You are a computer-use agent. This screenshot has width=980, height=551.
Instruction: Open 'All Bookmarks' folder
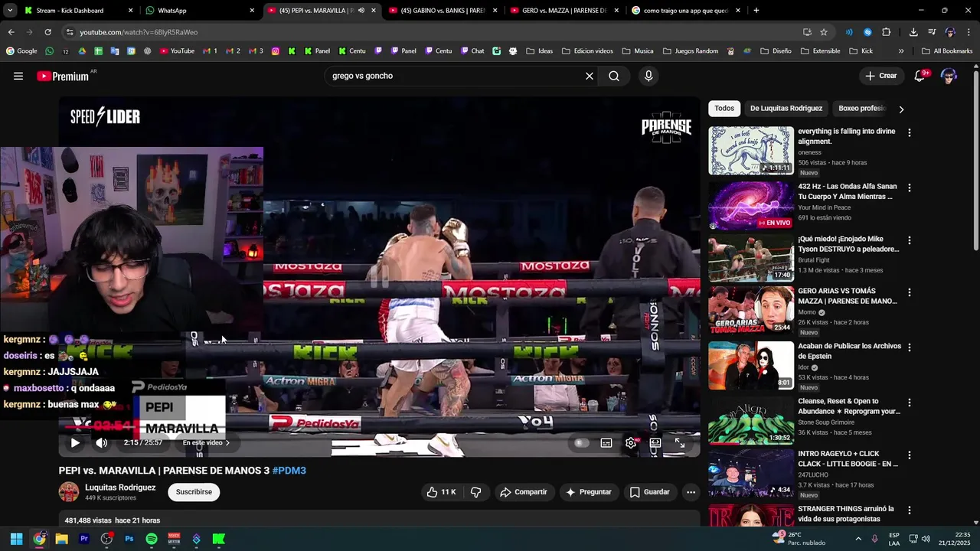pyautogui.click(x=947, y=51)
